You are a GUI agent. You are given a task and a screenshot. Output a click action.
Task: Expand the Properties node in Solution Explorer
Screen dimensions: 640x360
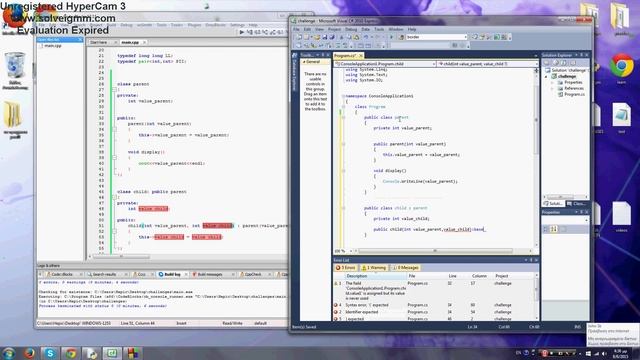(x=553, y=82)
